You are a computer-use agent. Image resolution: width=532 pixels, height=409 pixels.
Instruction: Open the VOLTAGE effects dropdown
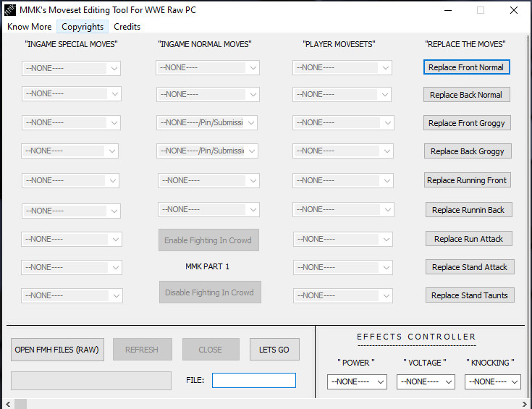426,381
